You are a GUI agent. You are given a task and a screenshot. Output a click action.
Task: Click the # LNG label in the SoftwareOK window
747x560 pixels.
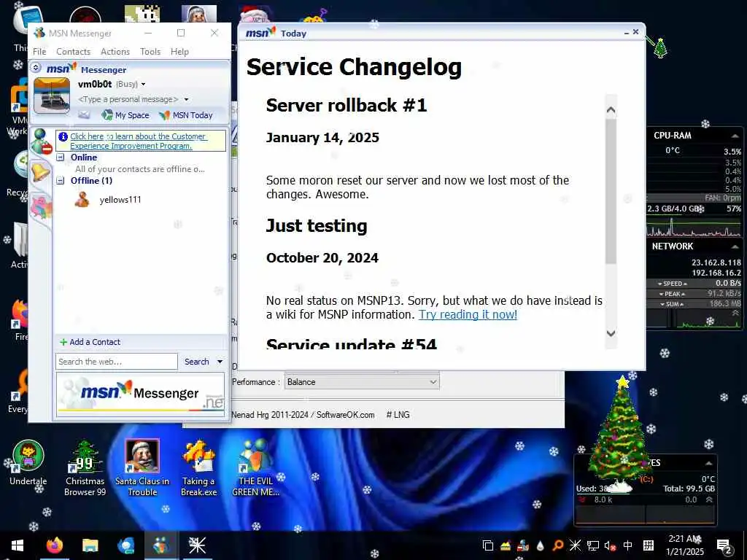click(x=398, y=415)
